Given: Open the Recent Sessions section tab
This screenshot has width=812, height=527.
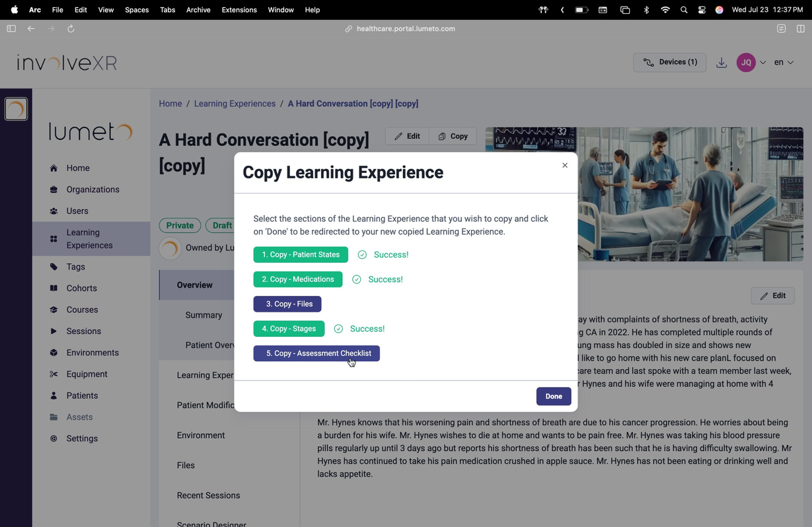Looking at the screenshot, I should (x=208, y=495).
